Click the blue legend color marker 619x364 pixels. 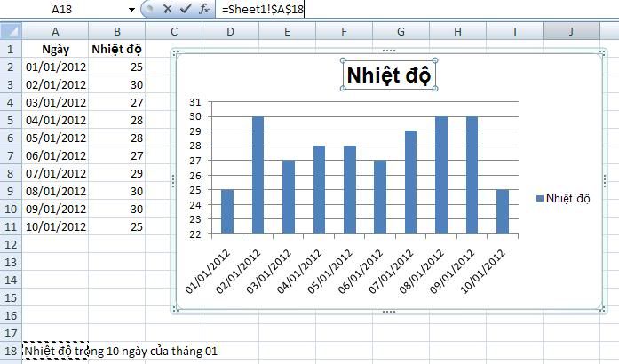tap(539, 197)
